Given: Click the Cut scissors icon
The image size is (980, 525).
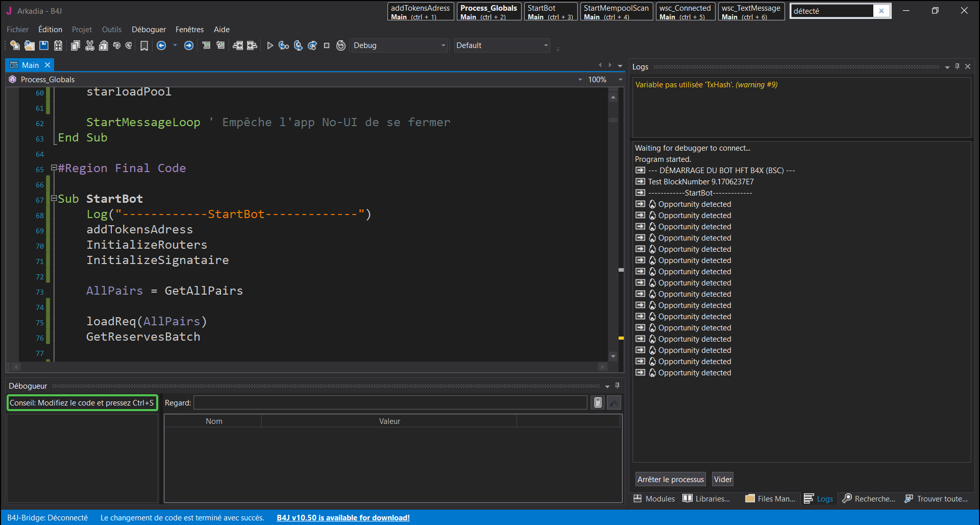Looking at the screenshot, I should pos(90,45).
